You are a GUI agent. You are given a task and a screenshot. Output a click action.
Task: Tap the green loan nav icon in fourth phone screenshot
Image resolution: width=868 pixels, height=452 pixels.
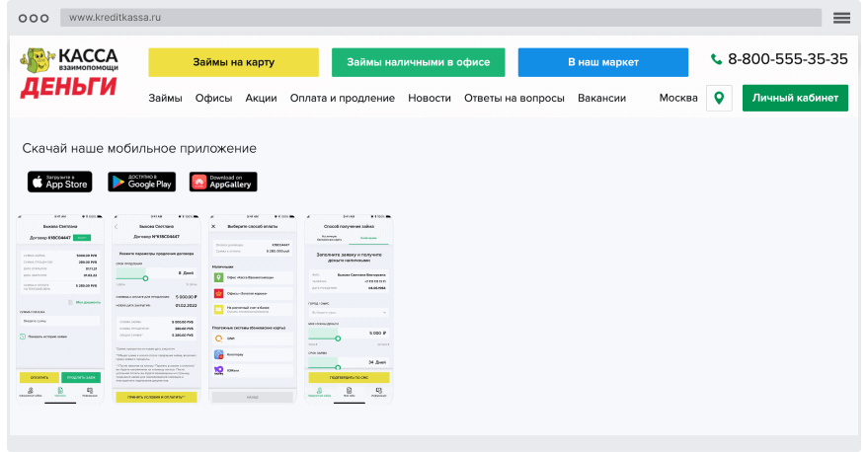pos(319,392)
